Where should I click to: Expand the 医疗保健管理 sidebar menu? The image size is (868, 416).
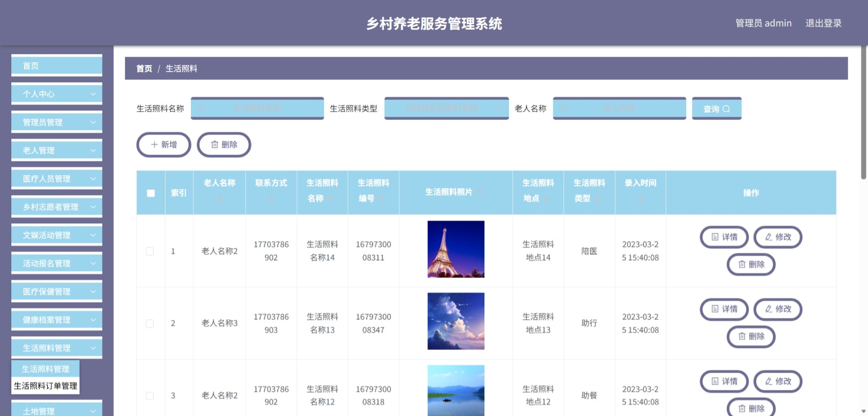pyautogui.click(x=57, y=291)
